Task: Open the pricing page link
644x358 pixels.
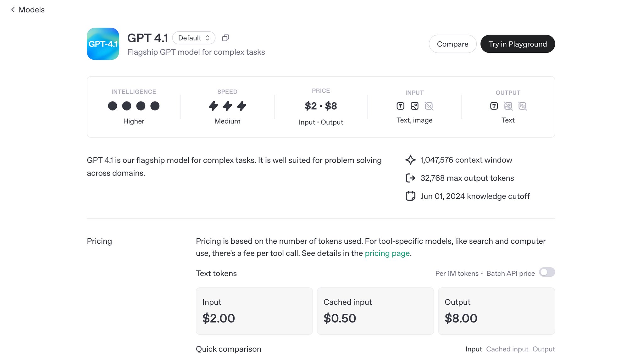Action: (387, 253)
